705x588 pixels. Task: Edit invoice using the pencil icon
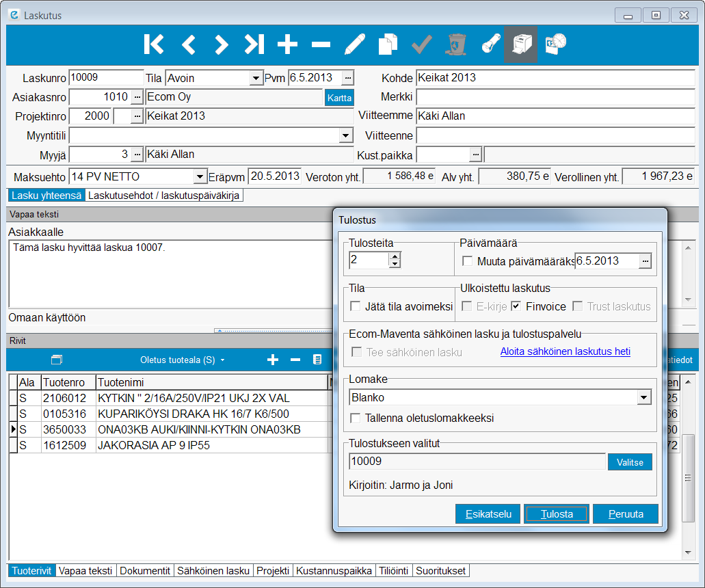[354, 44]
